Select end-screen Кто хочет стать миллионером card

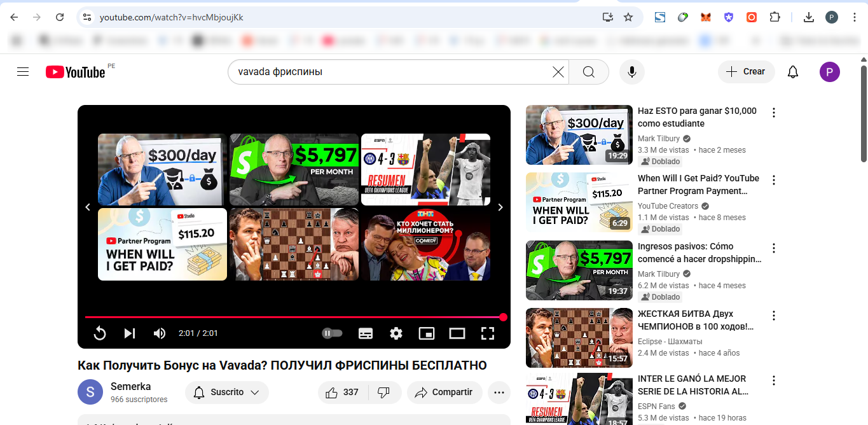pyautogui.click(x=425, y=244)
